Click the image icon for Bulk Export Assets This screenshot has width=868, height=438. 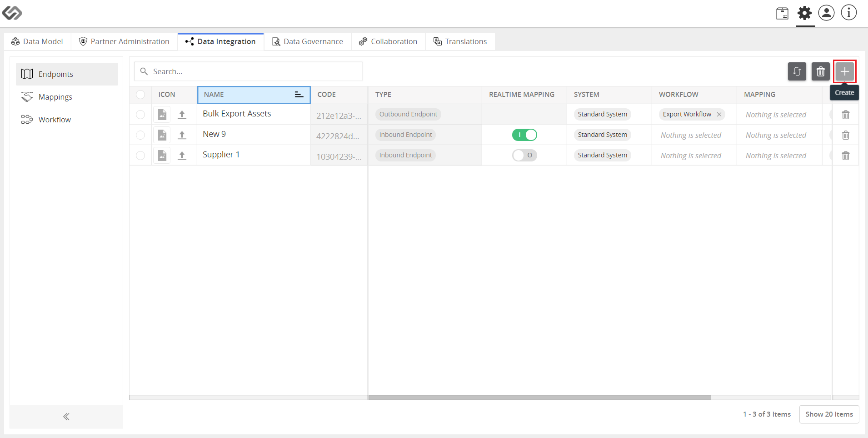point(162,115)
